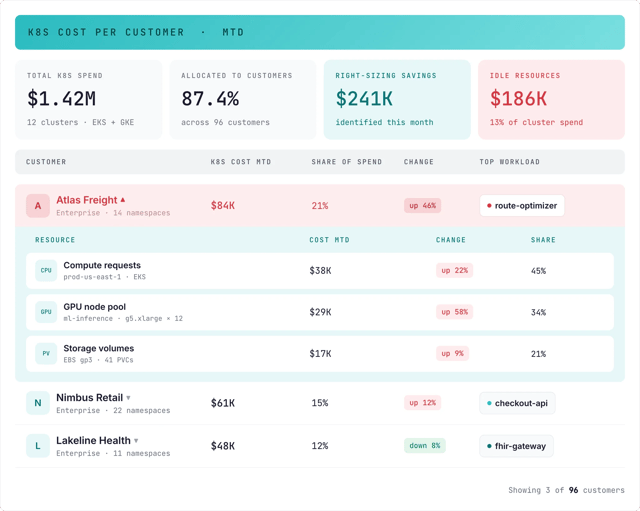Screen dimensions: 640x511
Task: Sort by Share of Spend column header
Action: tap(347, 162)
